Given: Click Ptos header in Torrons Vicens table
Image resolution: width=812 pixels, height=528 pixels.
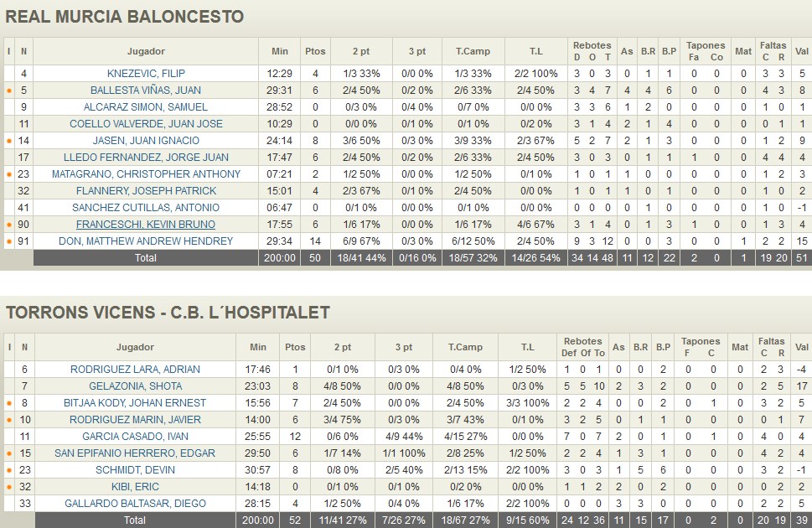Looking at the screenshot, I should (295, 347).
